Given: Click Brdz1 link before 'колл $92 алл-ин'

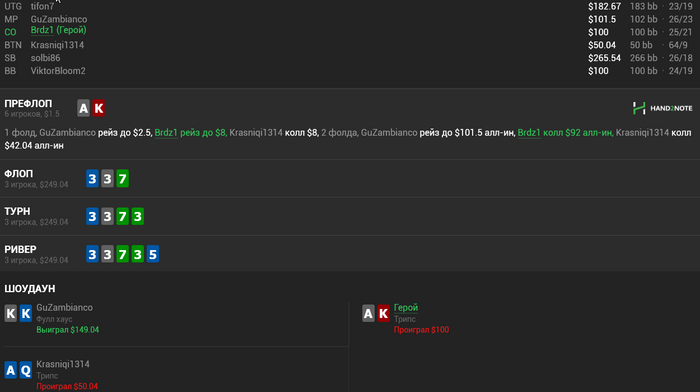Looking at the screenshot, I should point(529,133).
